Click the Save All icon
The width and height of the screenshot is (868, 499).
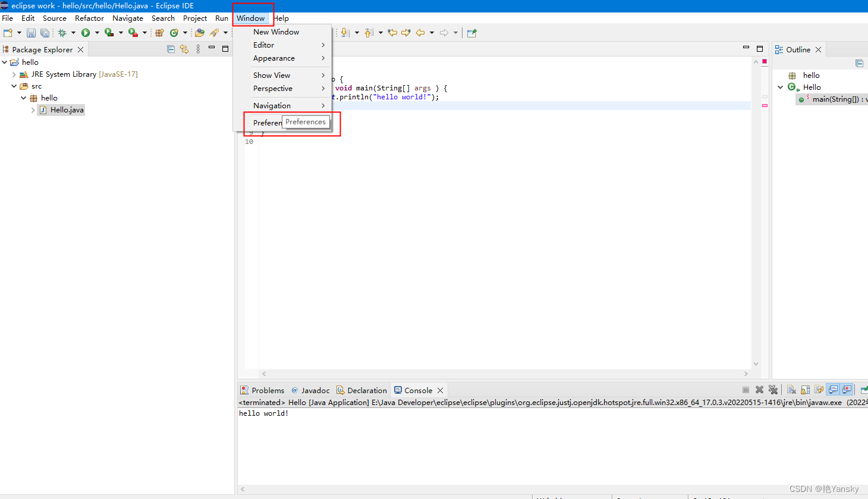tap(45, 32)
